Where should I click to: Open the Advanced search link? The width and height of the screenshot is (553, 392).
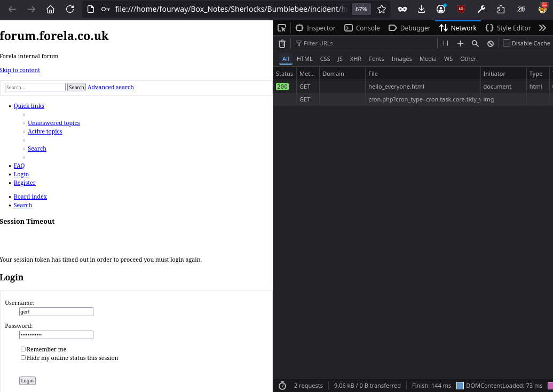[x=110, y=87]
